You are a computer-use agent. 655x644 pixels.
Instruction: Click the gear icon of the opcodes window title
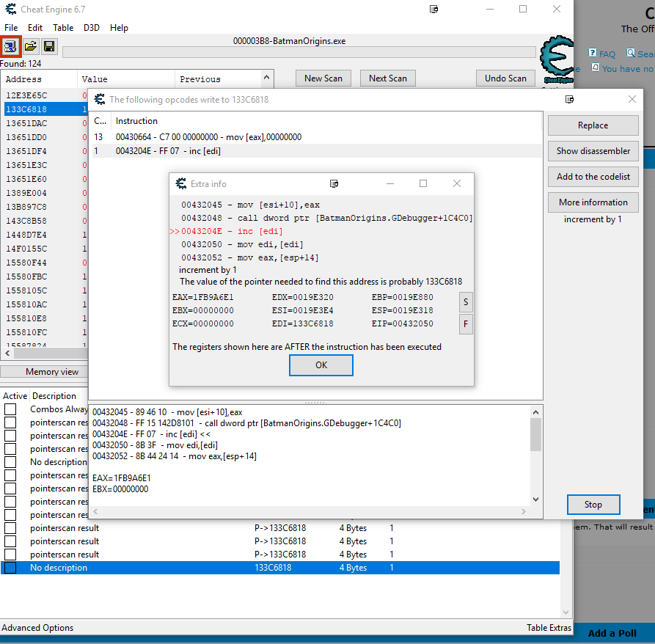click(100, 100)
